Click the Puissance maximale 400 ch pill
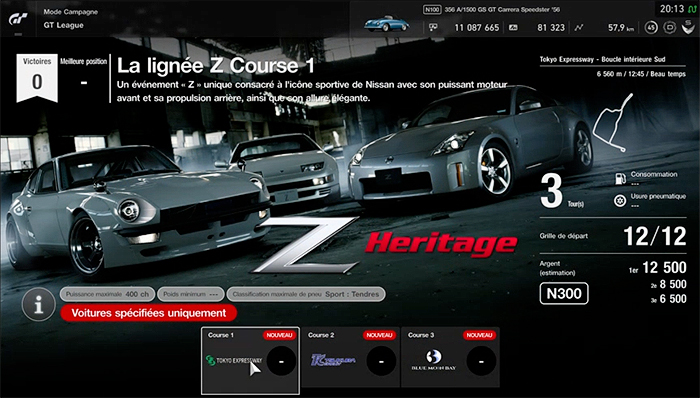The height and width of the screenshot is (398, 700). coord(107,294)
